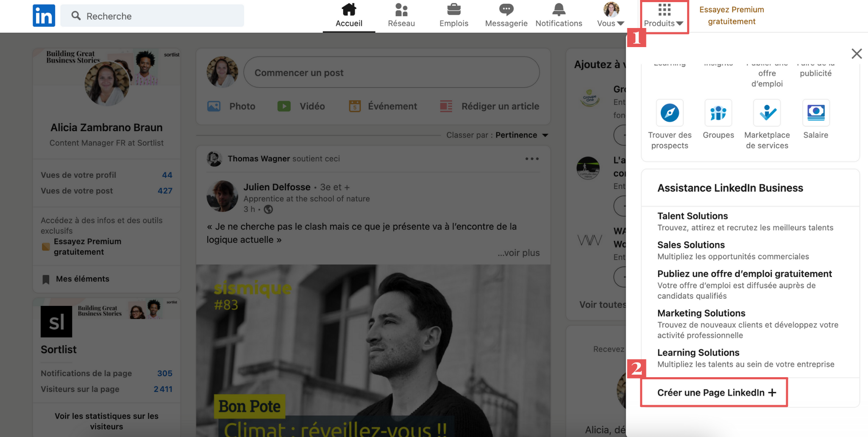
Task: Add a Photo to a post
Action: click(x=231, y=106)
